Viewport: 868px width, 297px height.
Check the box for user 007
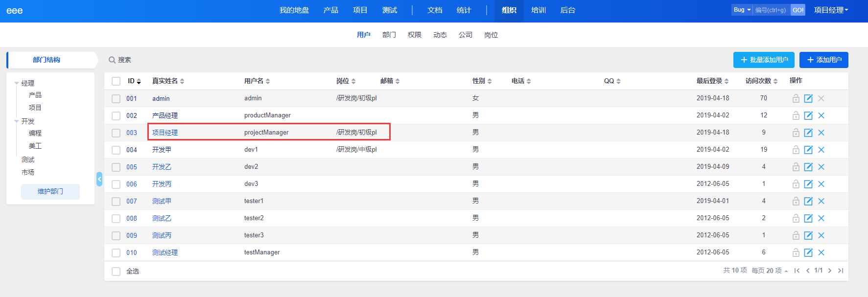tap(116, 201)
